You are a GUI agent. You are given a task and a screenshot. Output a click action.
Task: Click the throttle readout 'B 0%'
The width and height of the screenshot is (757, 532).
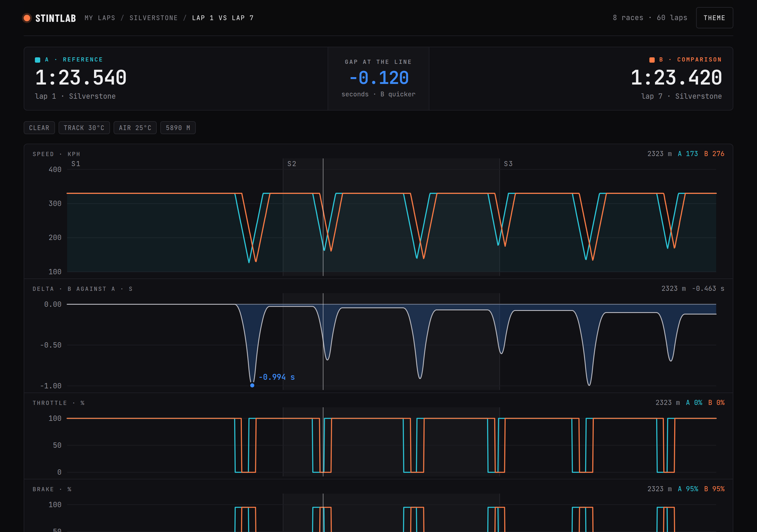tap(716, 402)
